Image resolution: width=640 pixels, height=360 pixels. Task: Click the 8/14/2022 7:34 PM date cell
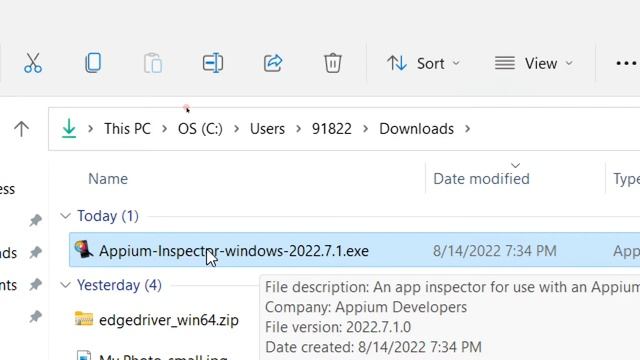coord(495,251)
